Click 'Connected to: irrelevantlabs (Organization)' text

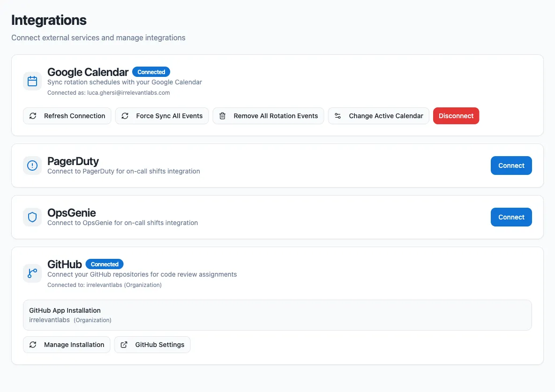(105, 285)
